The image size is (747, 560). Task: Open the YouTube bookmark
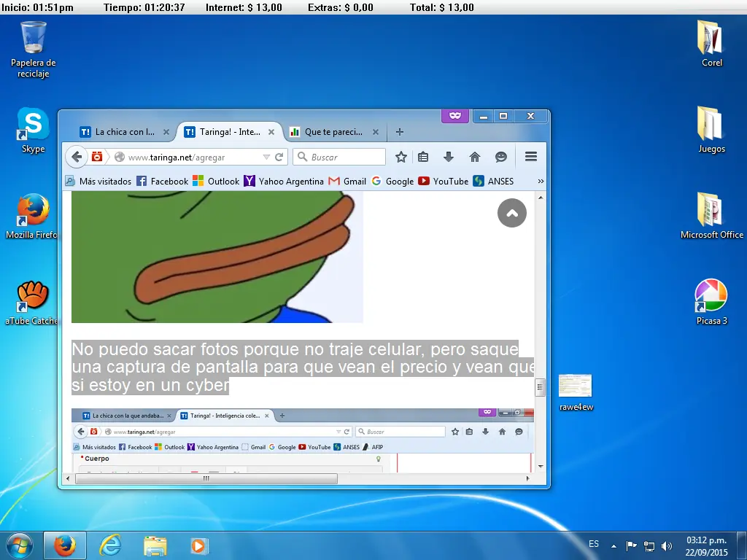443,181
